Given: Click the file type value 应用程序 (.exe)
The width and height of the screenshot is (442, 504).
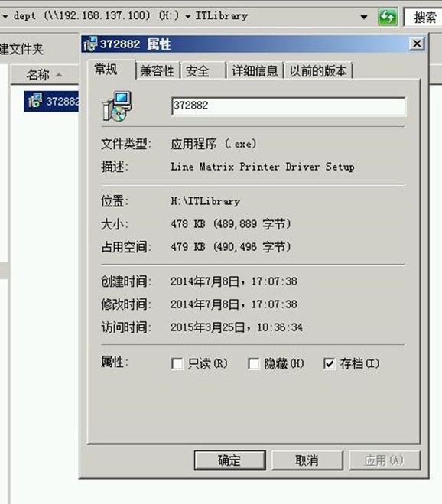Looking at the screenshot, I should tap(214, 144).
